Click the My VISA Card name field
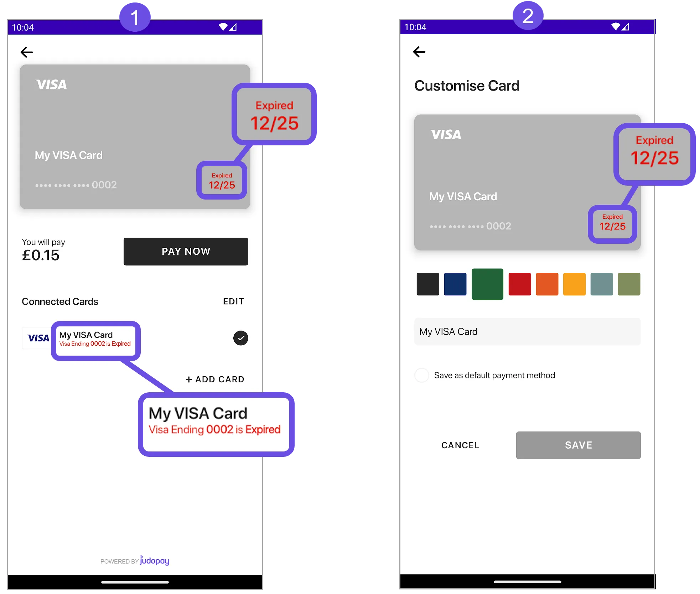This screenshot has height=594, width=700. coord(527,331)
